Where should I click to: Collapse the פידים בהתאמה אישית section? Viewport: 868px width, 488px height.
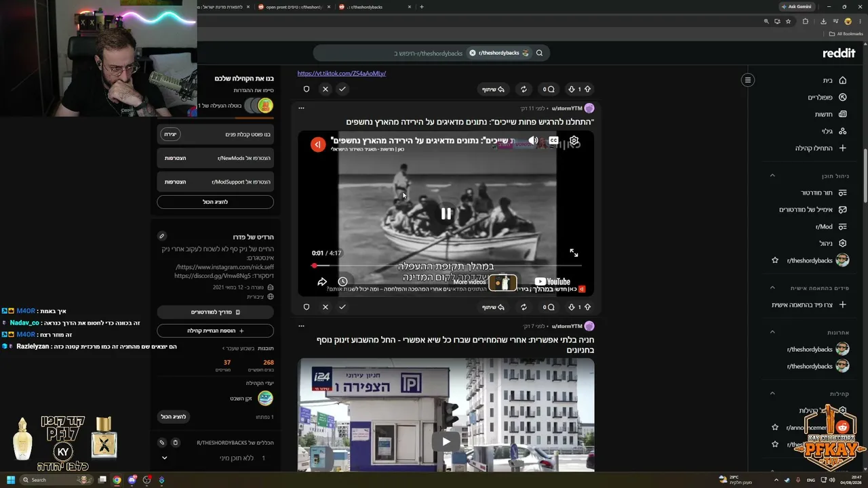[x=772, y=288]
